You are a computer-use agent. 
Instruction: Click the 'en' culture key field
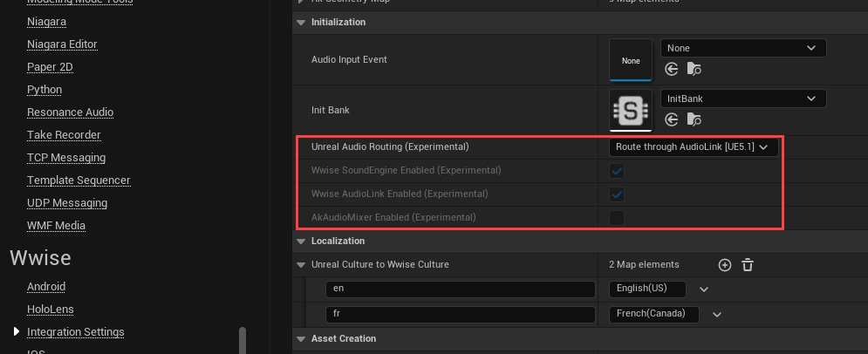461,289
